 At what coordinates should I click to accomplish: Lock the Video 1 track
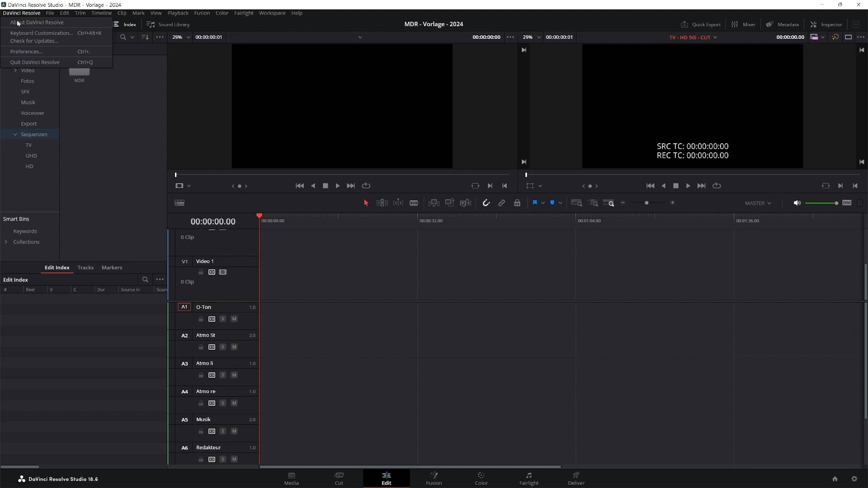201,272
